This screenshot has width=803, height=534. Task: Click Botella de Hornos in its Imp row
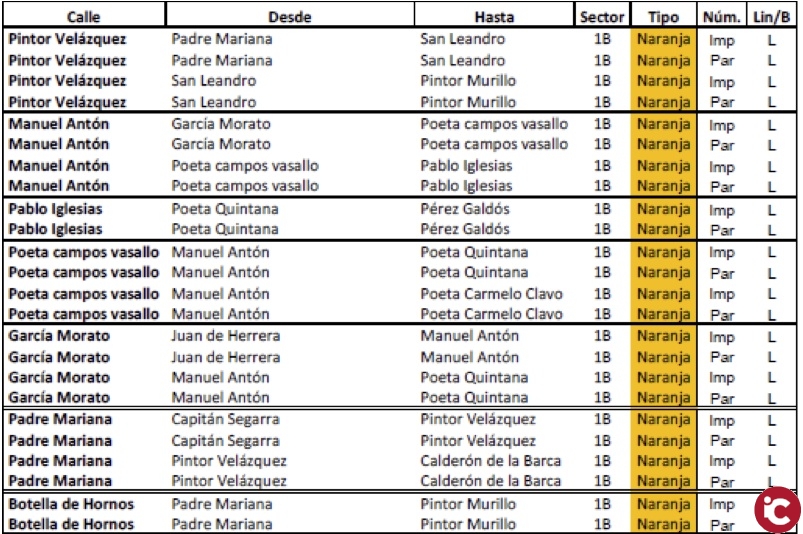(71, 504)
